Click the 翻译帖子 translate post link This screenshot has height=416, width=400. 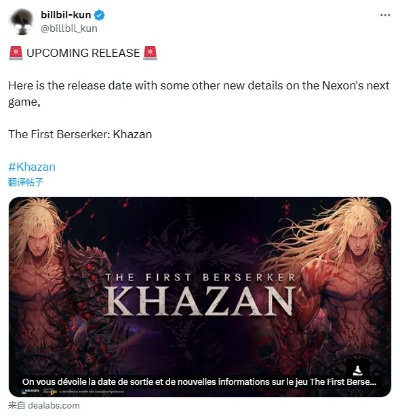click(x=26, y=182)
